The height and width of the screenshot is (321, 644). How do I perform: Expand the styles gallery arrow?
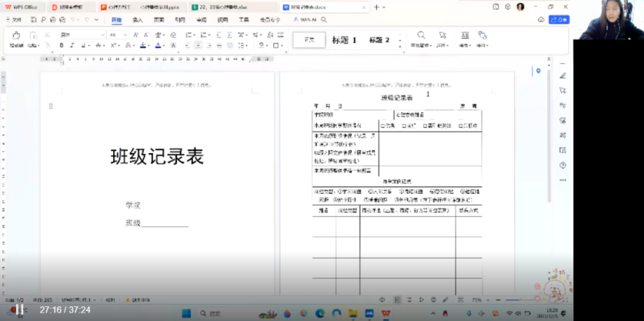coord(400,42)
